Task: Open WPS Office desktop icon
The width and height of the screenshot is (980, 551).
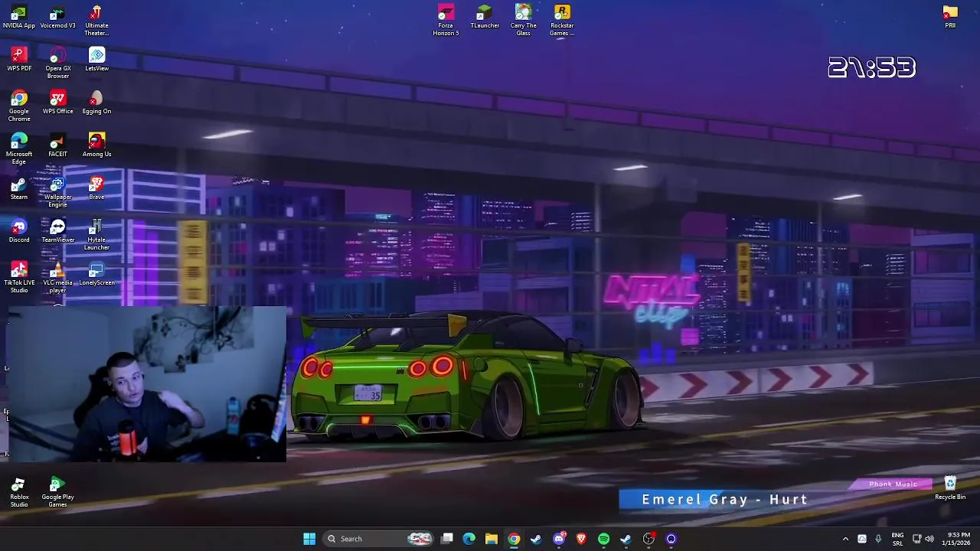Action: click(x=57, y=103)
